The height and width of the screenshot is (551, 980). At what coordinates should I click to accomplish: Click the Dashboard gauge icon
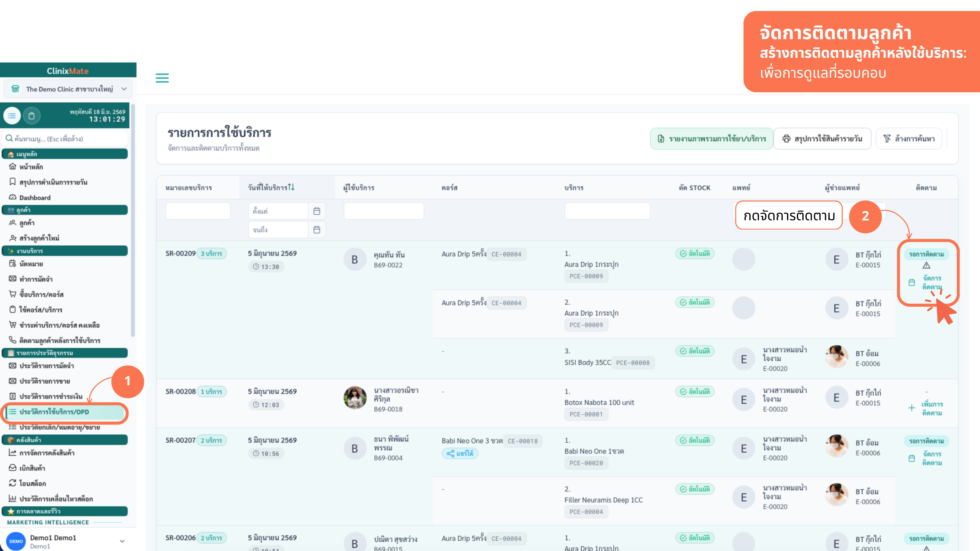[x=13, y=197]
